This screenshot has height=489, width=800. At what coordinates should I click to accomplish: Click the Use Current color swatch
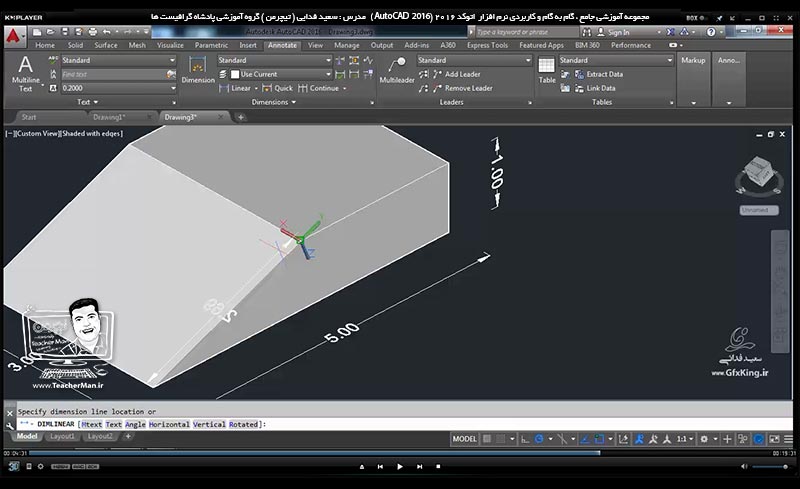point(235,75)
